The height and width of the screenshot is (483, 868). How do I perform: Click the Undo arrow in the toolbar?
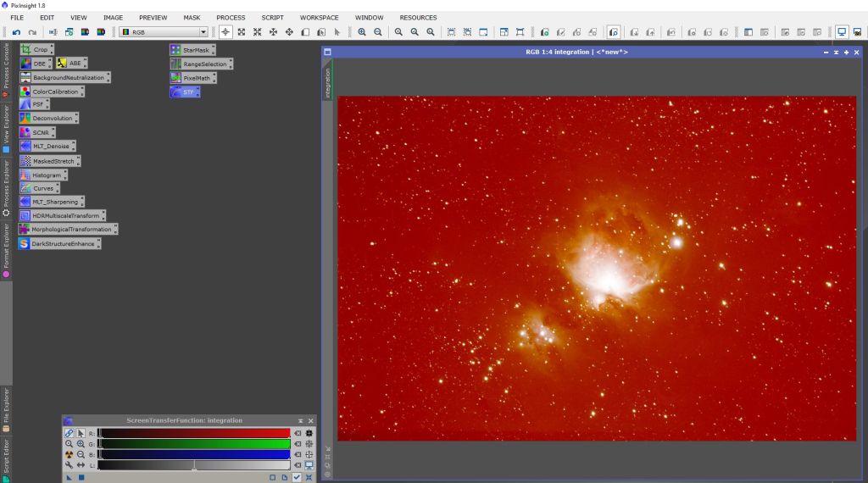(x=16, y=32)
